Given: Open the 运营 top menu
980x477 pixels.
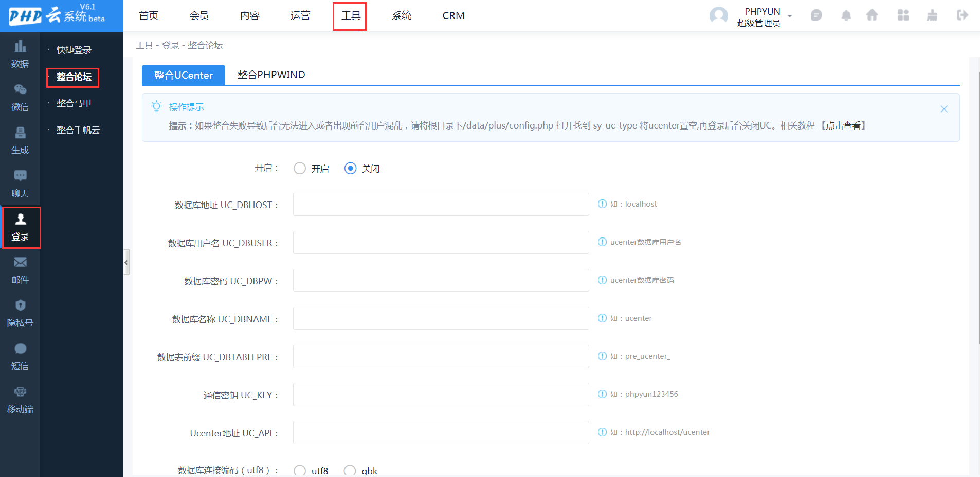Looking at the screenshot, I should click(x=300, y=16).
